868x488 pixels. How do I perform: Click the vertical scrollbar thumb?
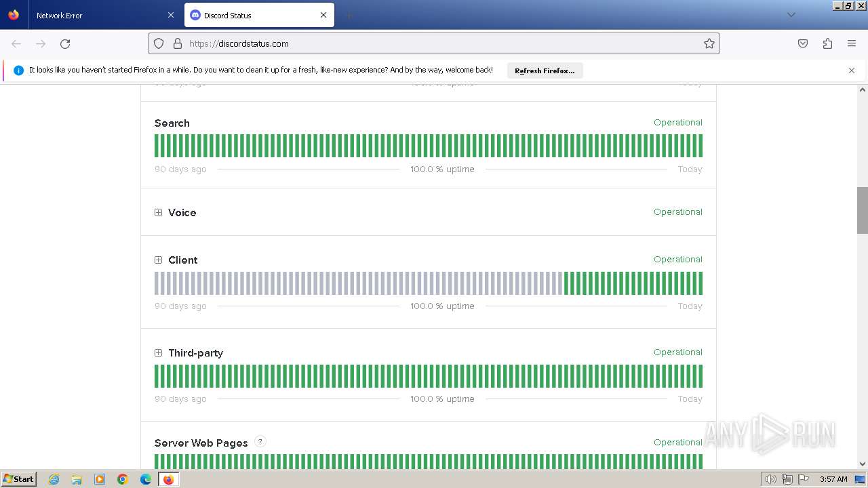pyautogui.click(x=863, y=210)
